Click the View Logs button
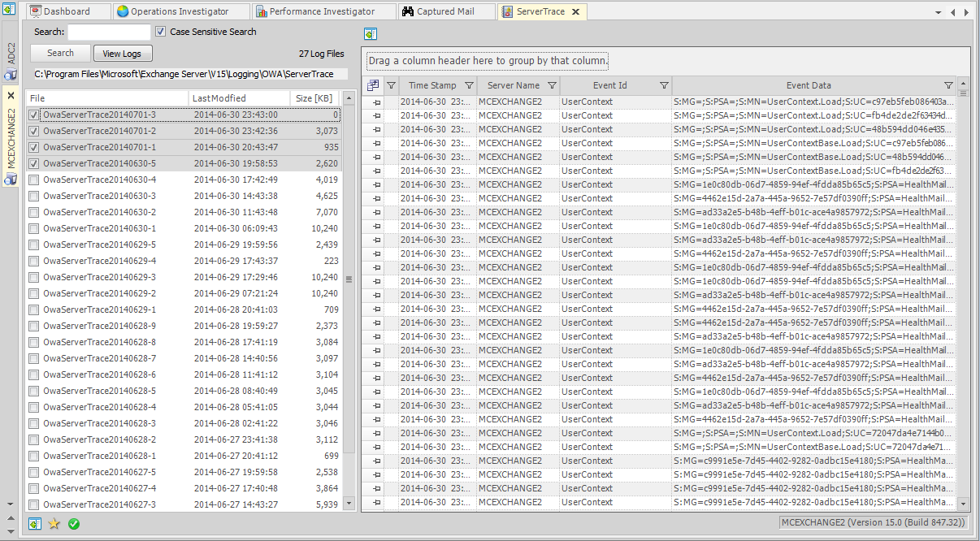Screen dimensions: 980x541 point(122,54)
